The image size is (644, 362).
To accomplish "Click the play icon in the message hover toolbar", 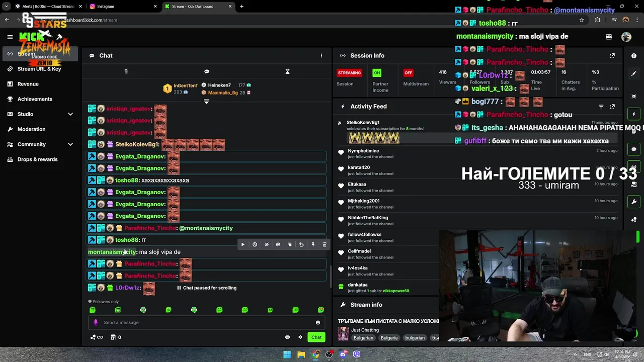I will pos(243,244).
